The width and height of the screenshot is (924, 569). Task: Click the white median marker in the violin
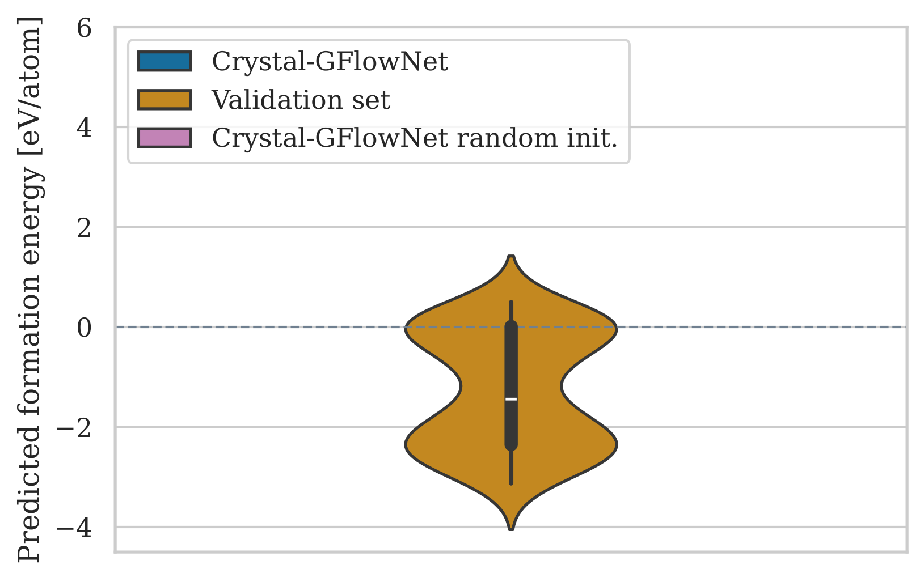(511, 399)
